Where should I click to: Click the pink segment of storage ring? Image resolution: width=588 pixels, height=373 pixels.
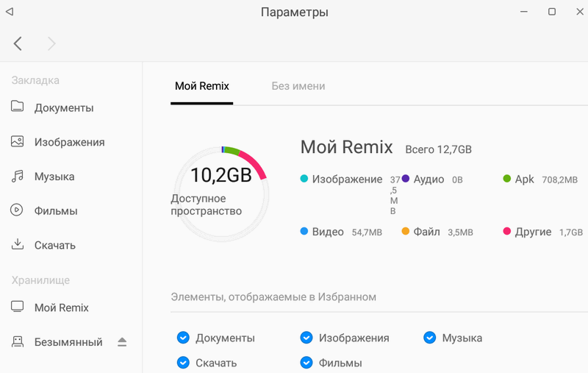point(255,163)
